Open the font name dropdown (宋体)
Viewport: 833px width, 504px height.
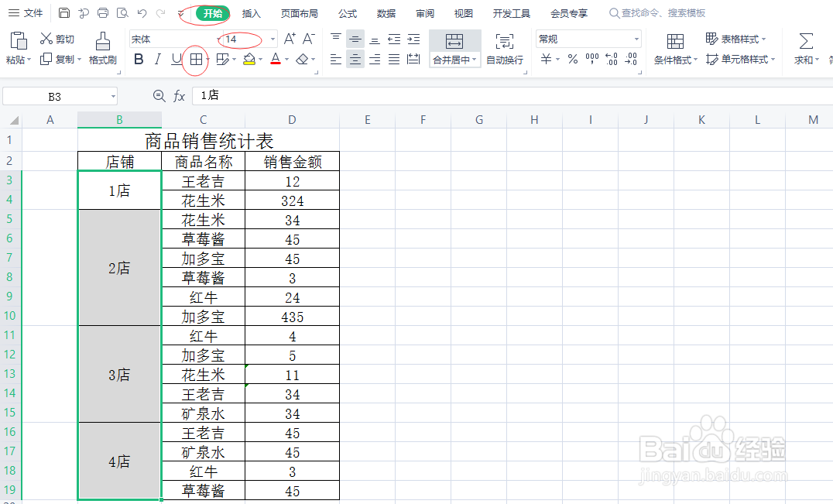219,39
